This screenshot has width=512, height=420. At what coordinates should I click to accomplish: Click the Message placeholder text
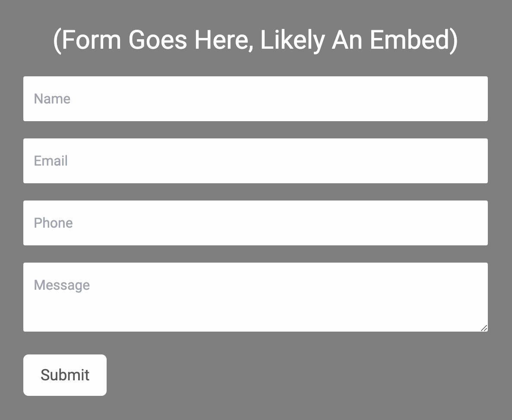pos(62,285)
